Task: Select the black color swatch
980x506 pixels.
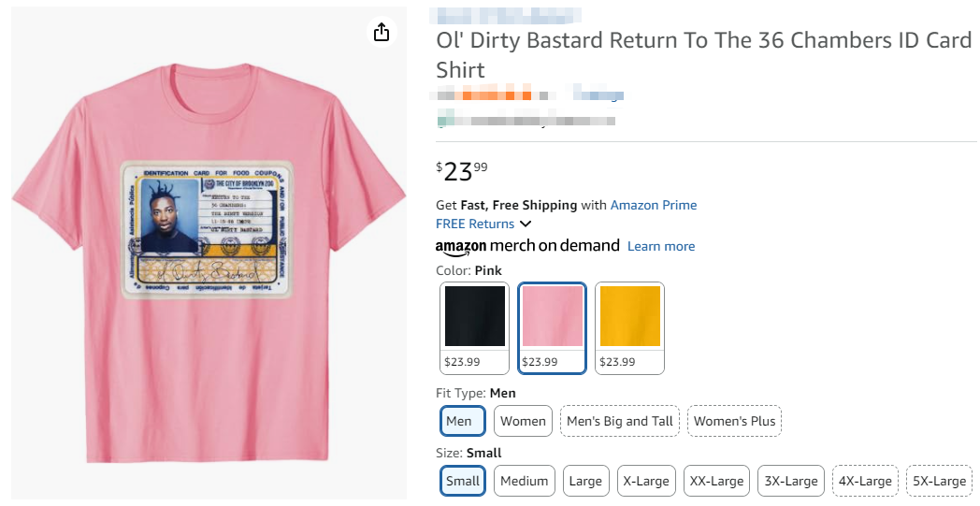Action: [474, 327]
